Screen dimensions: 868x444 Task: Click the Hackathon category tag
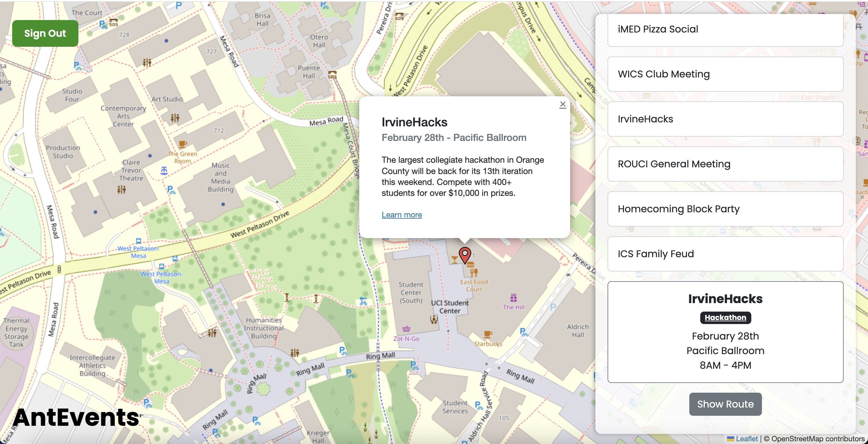point(725,317)
